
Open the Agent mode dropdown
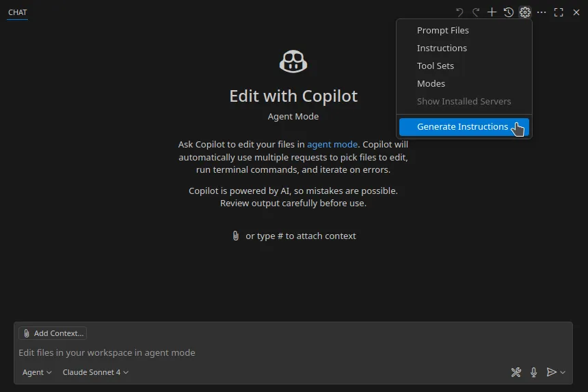37,372
